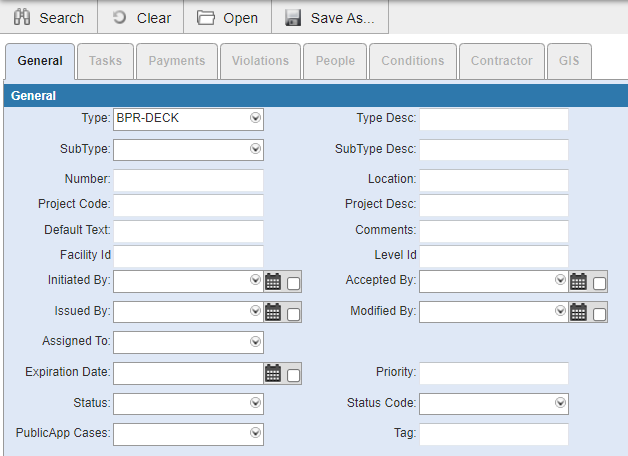Screen dimensions: 628x456
Task: Click the Search binoculars icon
Action: [22, 17]
